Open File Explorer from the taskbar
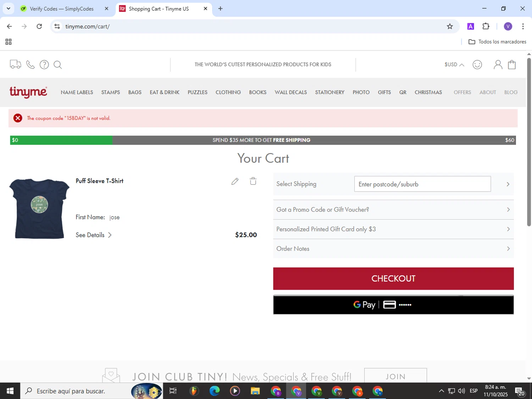This screenshot has height=399, width=532. [x=255, y=391]
